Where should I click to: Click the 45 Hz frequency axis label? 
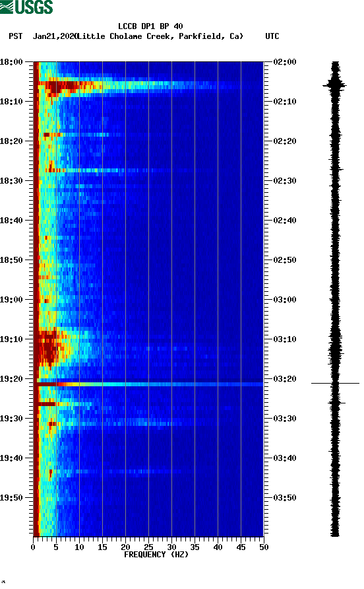(x=241, y=547)
